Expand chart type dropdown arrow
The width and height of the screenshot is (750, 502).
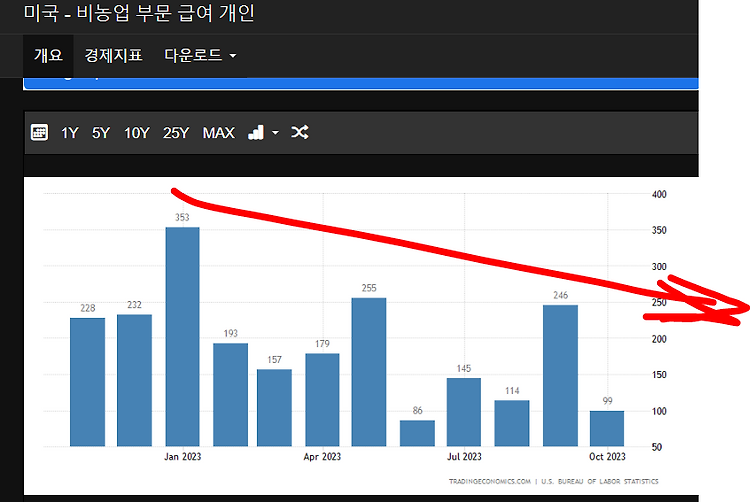pyautogui.click(x=276, y=133)
